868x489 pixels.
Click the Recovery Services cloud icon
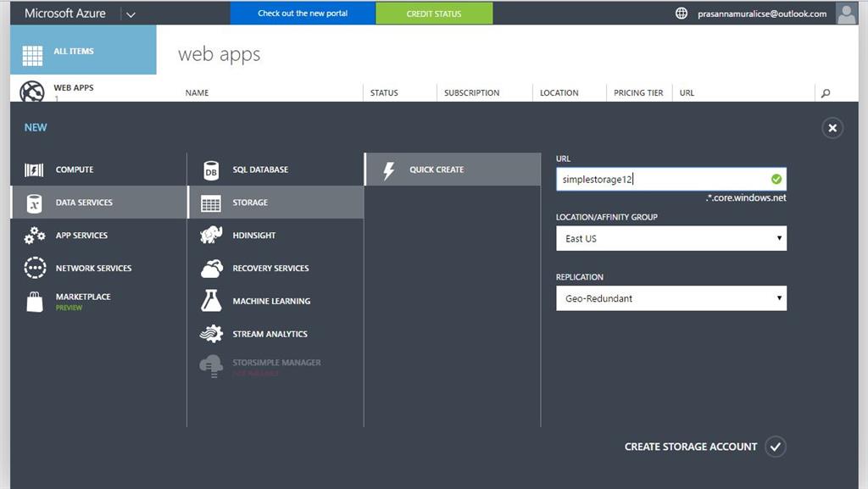point(211,269)
